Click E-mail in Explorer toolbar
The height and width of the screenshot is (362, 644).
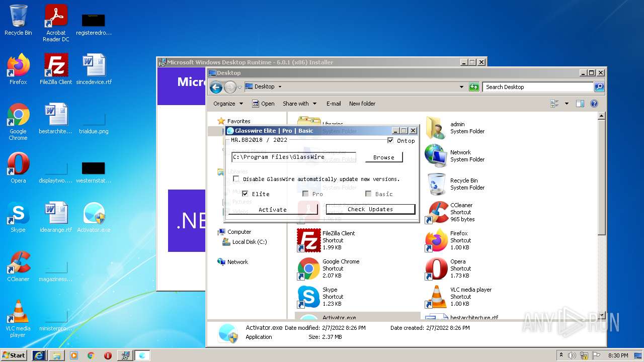click(x=334, y=104)
